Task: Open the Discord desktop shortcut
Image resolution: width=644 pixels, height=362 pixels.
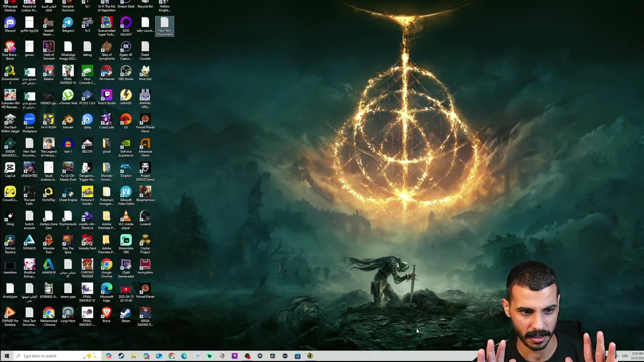Action: point(10,25)
